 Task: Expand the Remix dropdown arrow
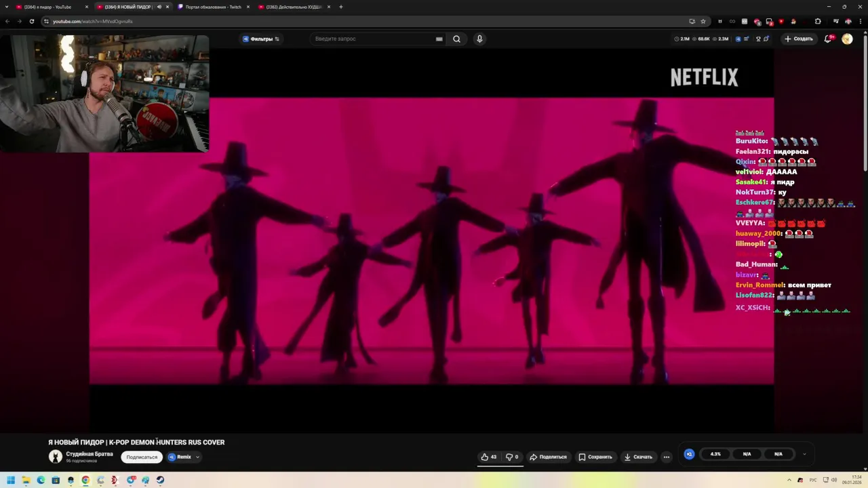click(x=197, y=457)
